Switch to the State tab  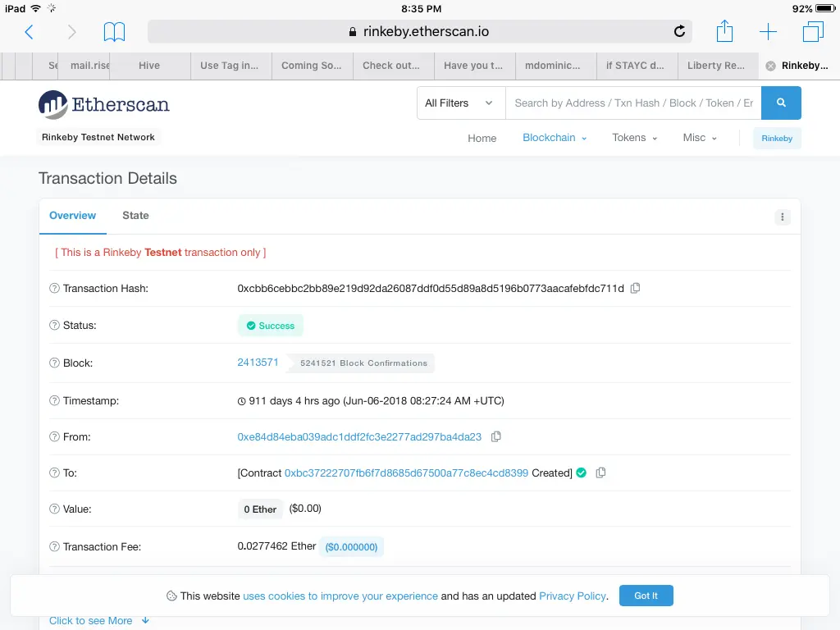tap(135, 216)
